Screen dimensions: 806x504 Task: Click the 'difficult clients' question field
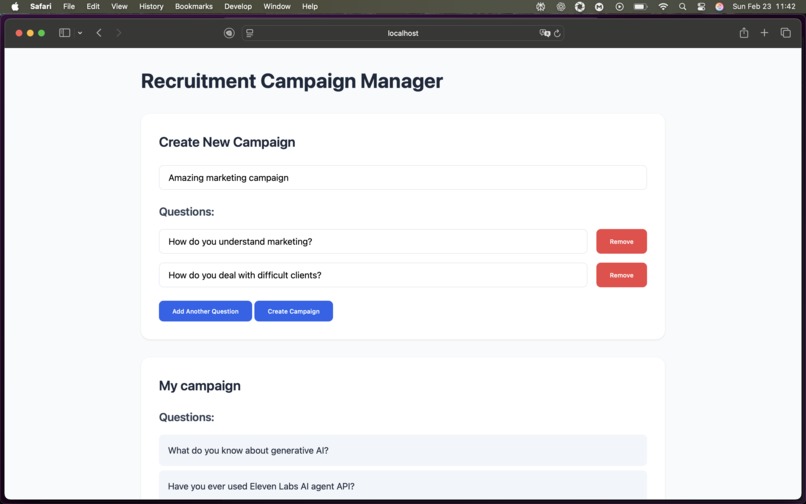tap(373, 275)
